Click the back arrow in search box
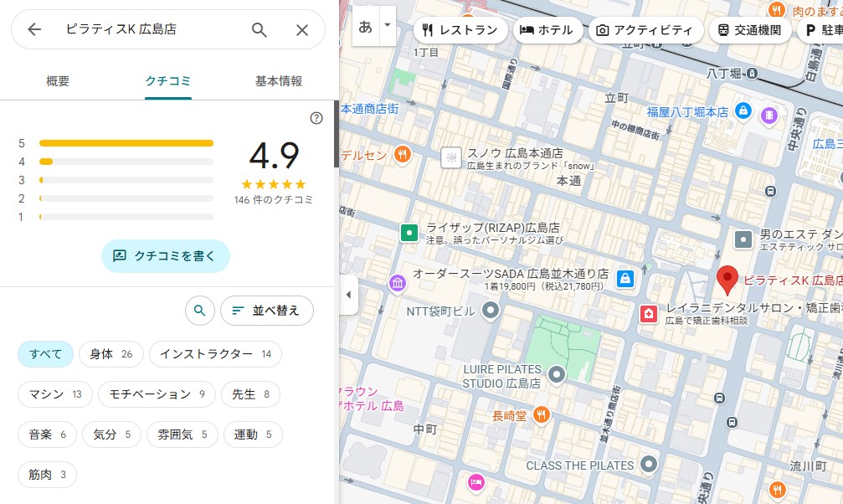This screenshot has width=843, height=504. (34, 30)
